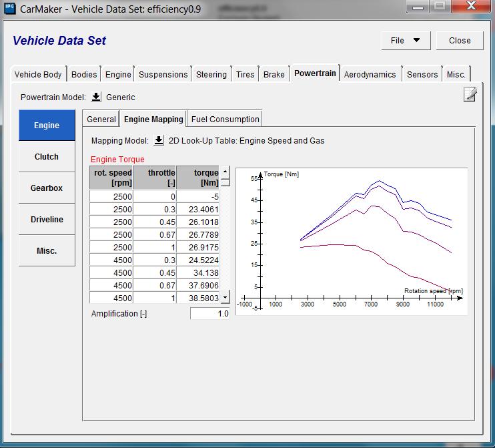
Task: Click the table scroll up arrow
Action: point(225,172)
